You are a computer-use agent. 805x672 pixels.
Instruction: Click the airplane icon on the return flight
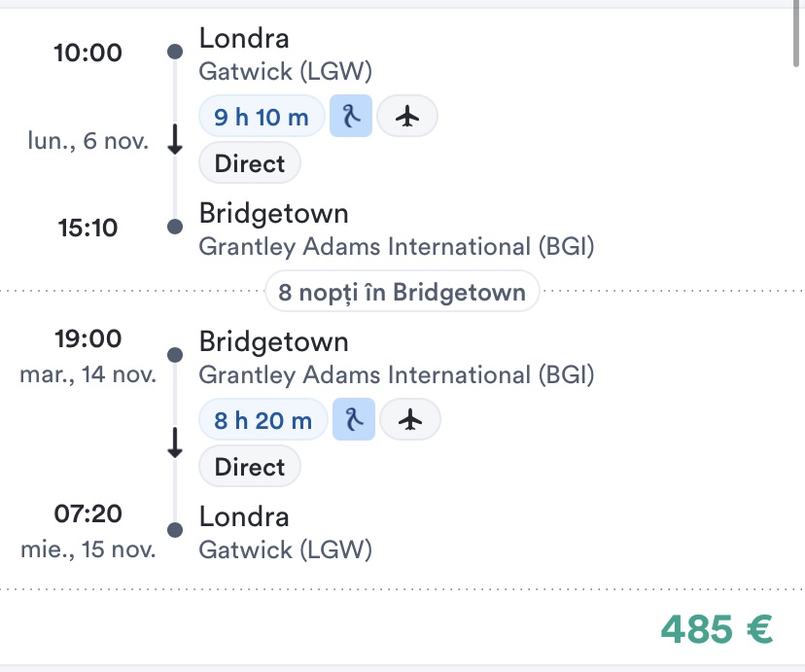[x=410, y=420]
